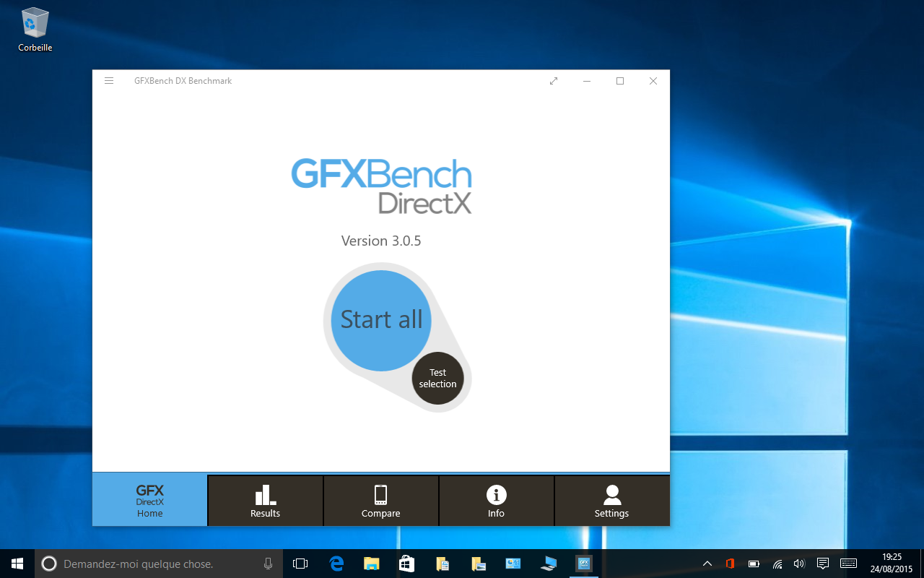Open the Corbeille recycle bin icon

click(35, 30)
